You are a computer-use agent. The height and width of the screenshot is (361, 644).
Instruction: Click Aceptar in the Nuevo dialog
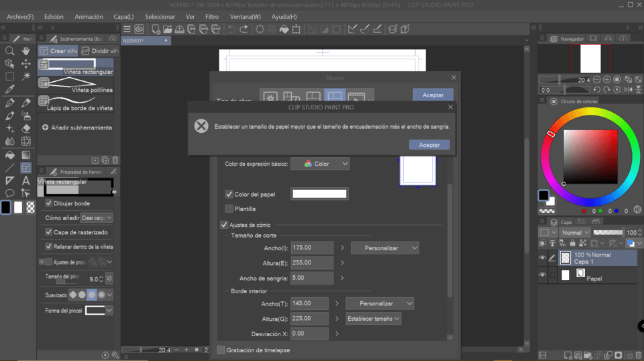pyautogui.click(x=433, y=95)
